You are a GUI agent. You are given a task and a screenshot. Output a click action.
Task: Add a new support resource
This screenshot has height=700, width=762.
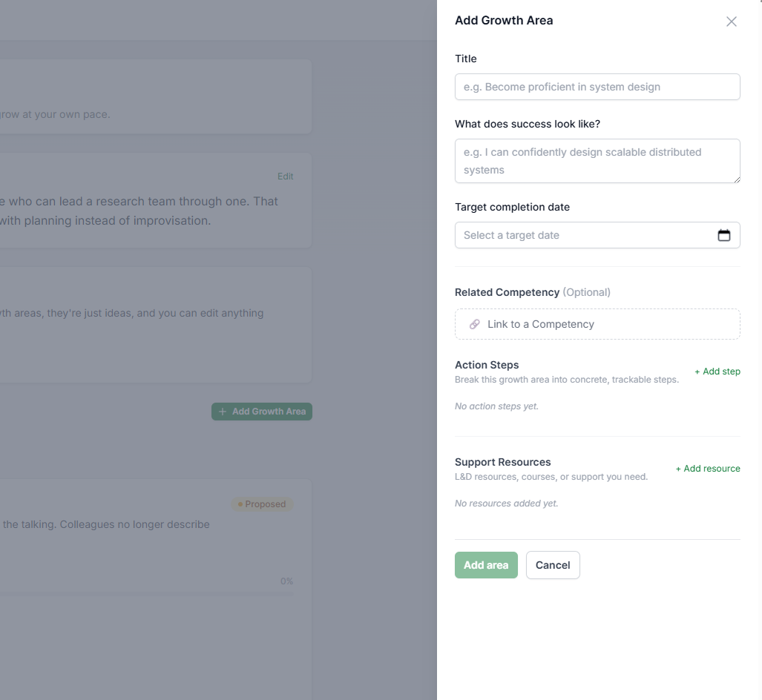click(x=708, y=469)
